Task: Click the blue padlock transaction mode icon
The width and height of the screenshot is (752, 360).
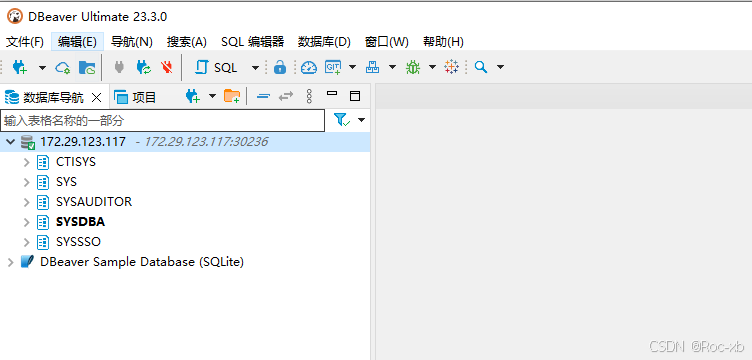Action: tap(280, 68)
